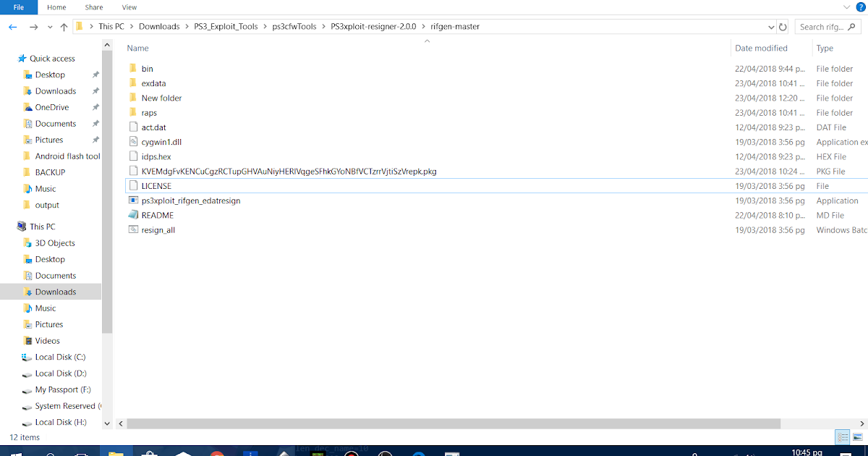The height and width of the screenshot is (456, 868).
Task: Navigate to Downloads via the breadcrumb
Action: (x=159, y=26)
